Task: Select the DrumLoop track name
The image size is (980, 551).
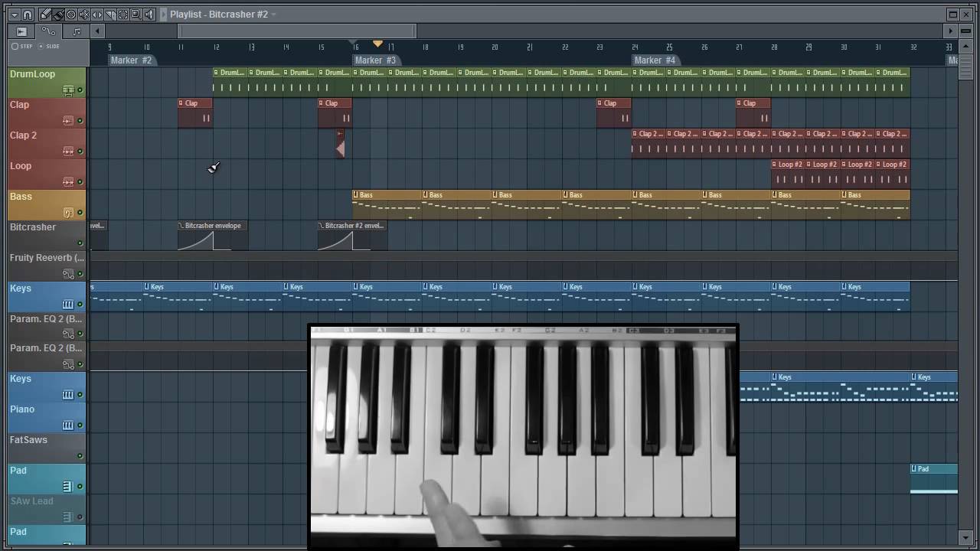Action: tap(32, 74)
